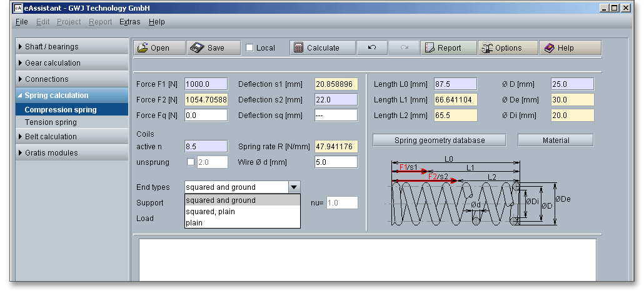The image size is (644, 291).
Task: Click the Open folder icon button
Action: pos(159,48)
